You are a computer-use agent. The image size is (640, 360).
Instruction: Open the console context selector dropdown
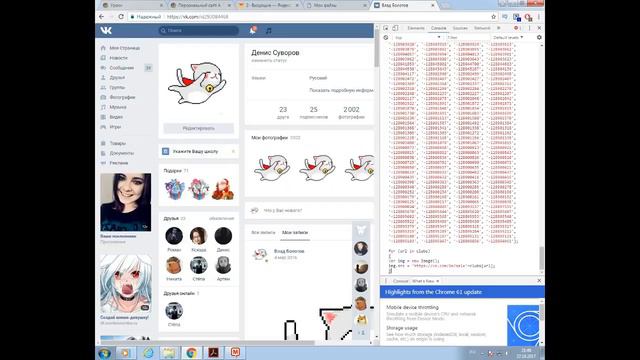pyautogui.click(x=418, y=38)
